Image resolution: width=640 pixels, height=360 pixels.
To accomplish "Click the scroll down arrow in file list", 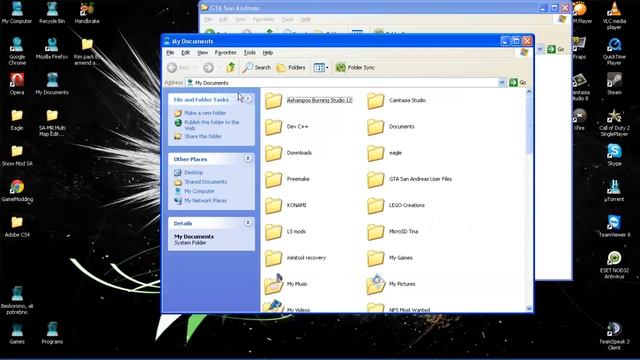I will 529,309.
